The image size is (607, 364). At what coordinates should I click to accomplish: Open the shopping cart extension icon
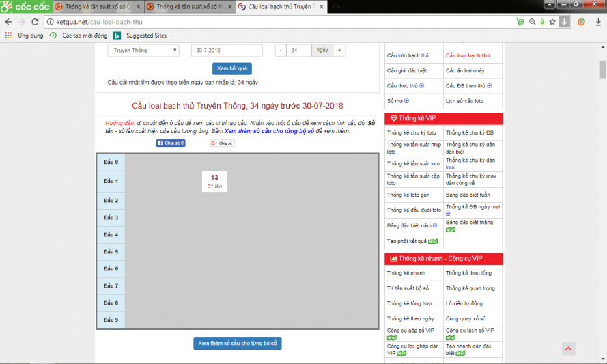point(520,21)
